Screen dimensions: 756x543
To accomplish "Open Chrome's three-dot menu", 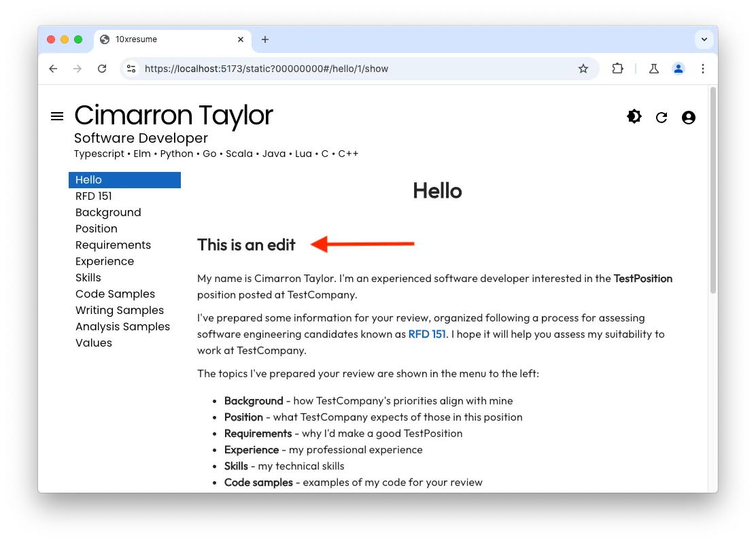I will click(x=703, y=69).
